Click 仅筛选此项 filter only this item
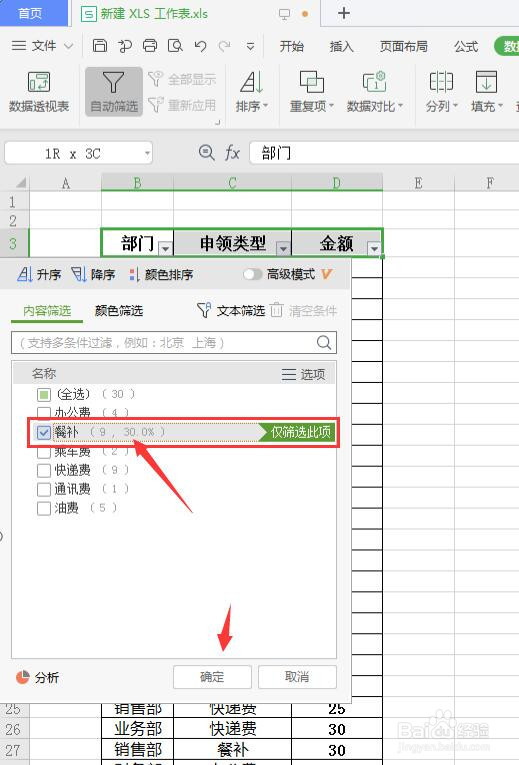Screen dimensions: 519x765 297,432
